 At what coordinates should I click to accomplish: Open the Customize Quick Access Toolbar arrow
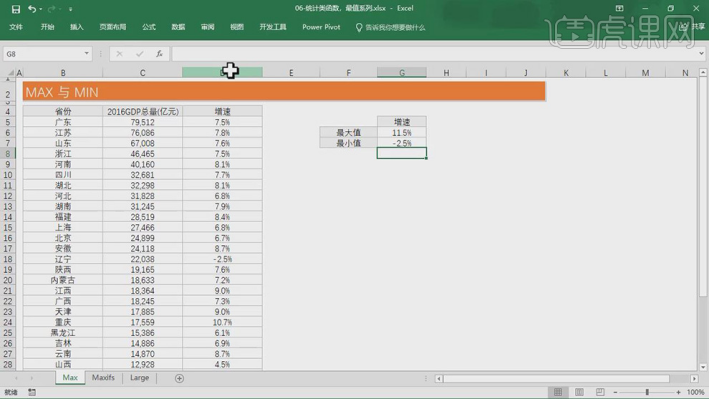click(71, 9)
